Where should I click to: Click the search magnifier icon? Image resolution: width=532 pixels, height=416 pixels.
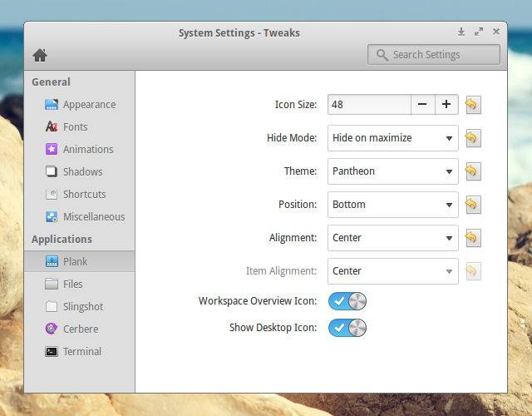point(382,55)
